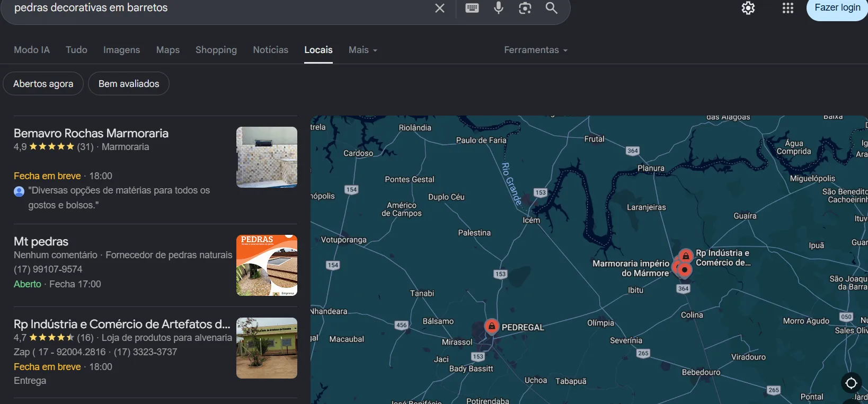Submit search with the magnifying glass icon
Screen dimensions: 868x404
tap(552, 8)
